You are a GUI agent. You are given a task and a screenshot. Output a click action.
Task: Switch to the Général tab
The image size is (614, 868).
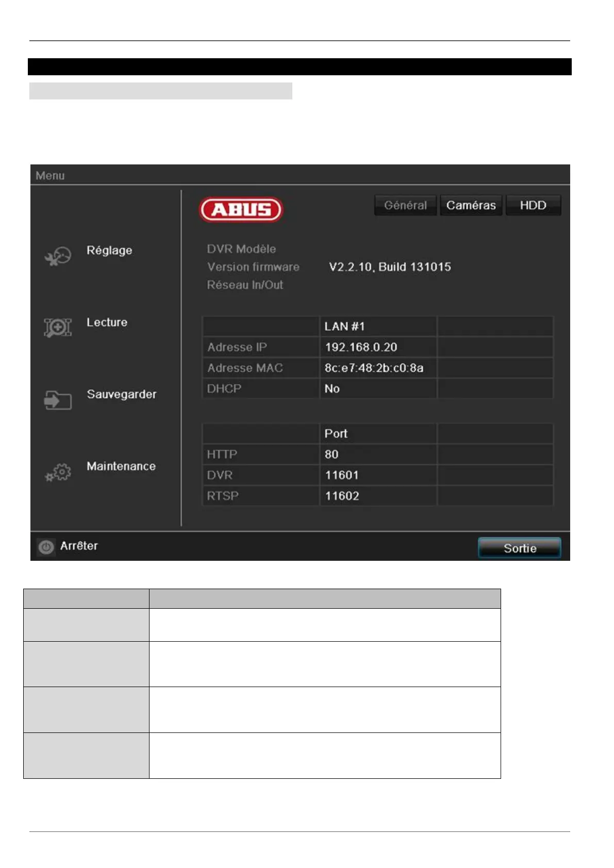point(406,205)
